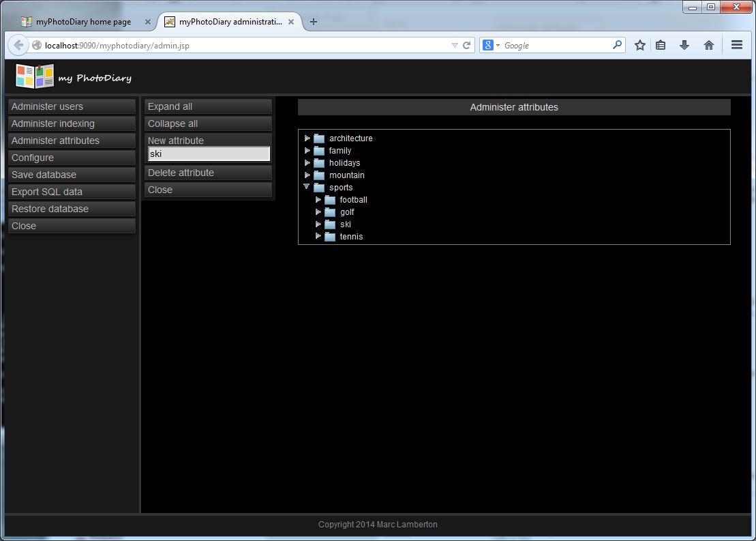The image size is (756, 541).
Task: Expand the golf tree node
Action: 318,212
